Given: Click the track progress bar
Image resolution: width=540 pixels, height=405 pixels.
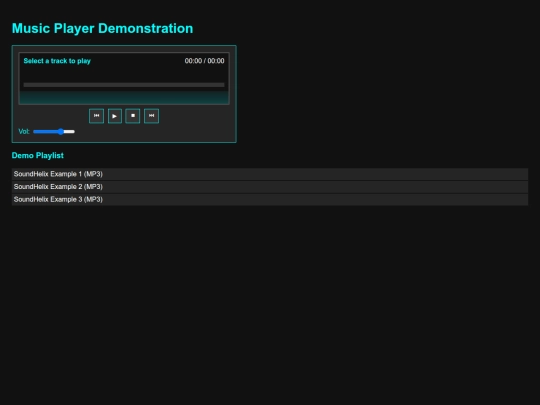Looking at the screenshot, I should [124, 85].
